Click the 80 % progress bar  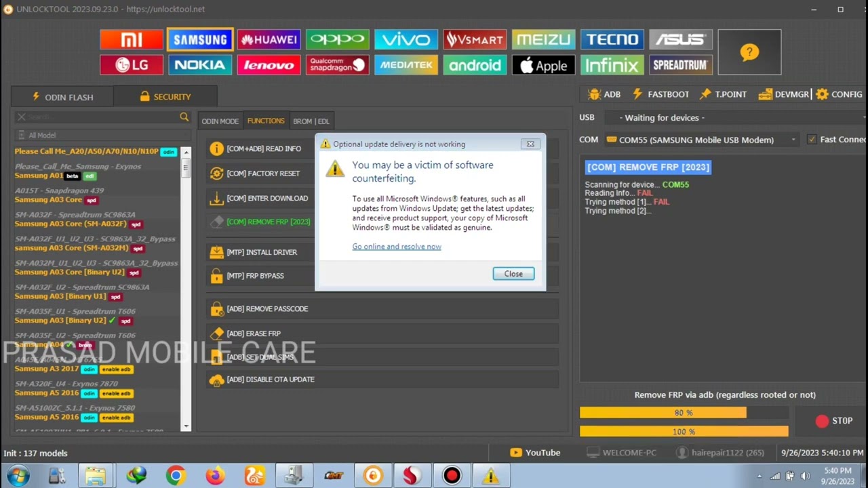684,413
